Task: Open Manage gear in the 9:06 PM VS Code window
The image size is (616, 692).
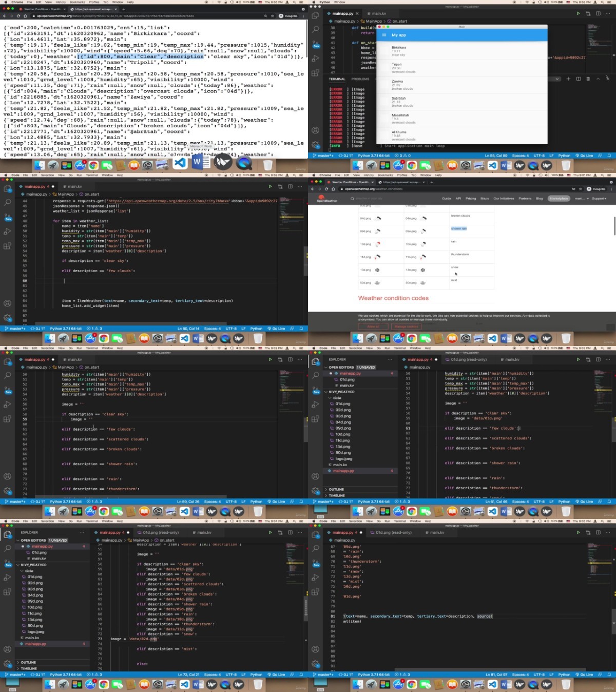Action: coord(315,664)
